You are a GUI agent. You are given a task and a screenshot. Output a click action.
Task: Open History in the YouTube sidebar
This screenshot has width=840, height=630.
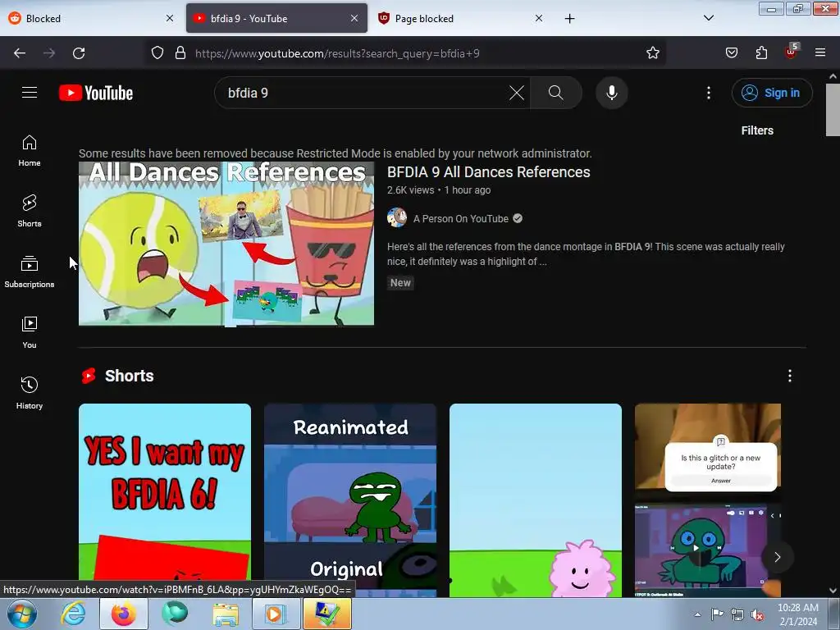coord(30,393)
